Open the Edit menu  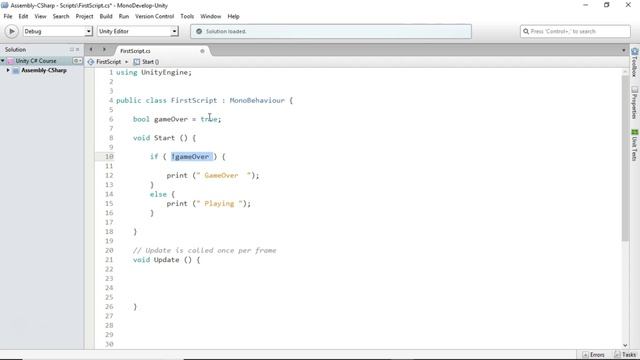tap(23, 16)
